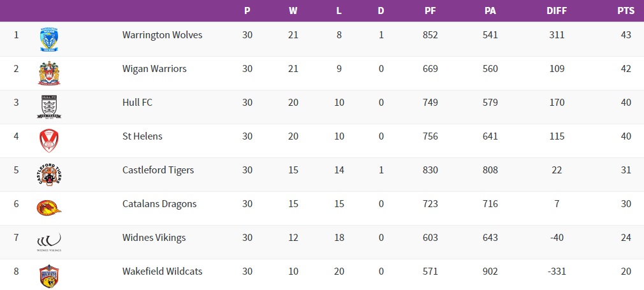644x290 pixels.
Task: Open the Warrington Wolves team name
Action: [x=162, y=35]
